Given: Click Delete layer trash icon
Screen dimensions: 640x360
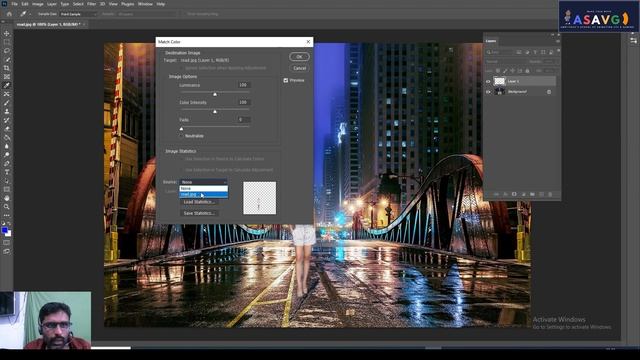Looking at the screenshot, I should pos(550,194).
